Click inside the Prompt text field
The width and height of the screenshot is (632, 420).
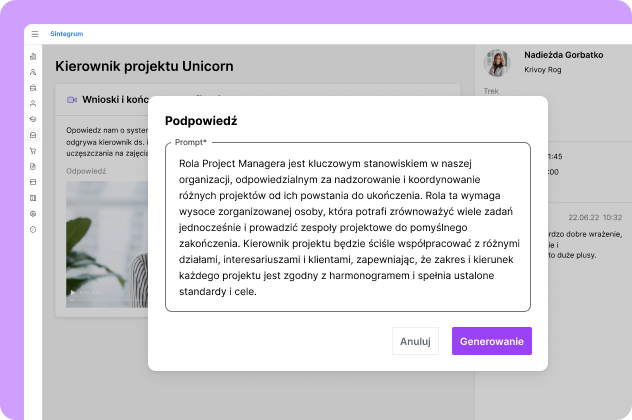347,228
